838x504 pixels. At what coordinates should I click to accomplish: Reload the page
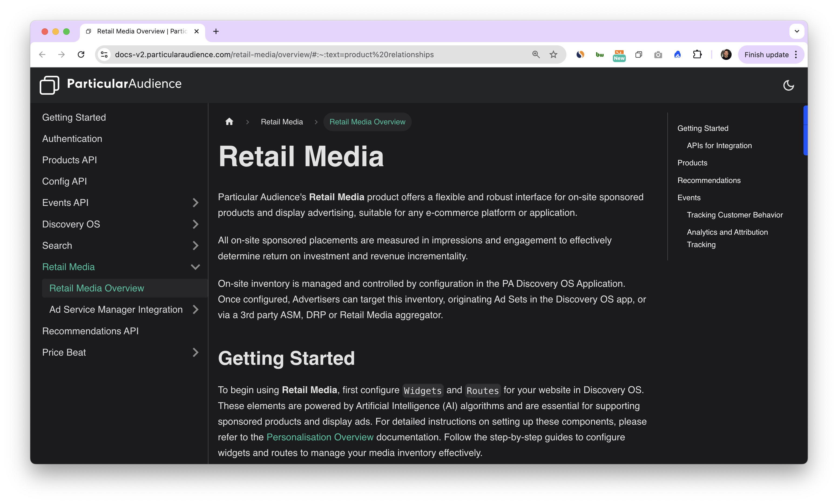coord(81,55)
